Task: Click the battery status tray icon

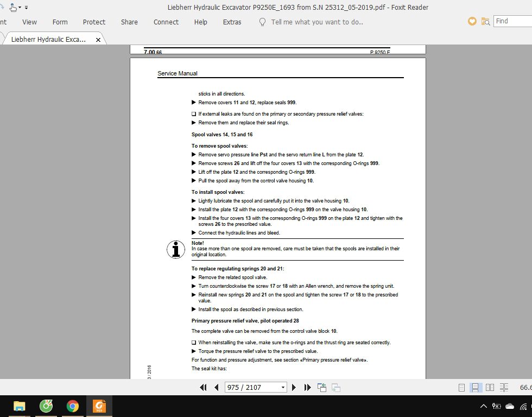Action: point(496,406)
